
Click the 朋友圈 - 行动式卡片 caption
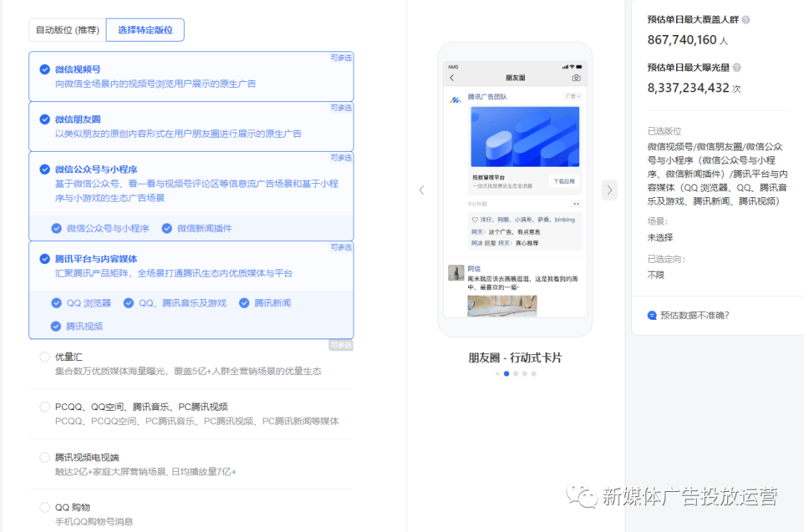pyautogui.click(x=515, y=358)
